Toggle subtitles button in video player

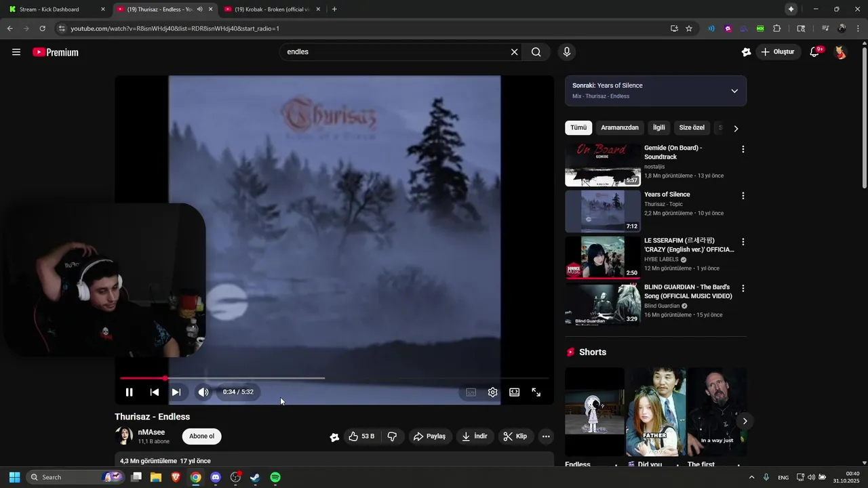[x=471, y=392]
